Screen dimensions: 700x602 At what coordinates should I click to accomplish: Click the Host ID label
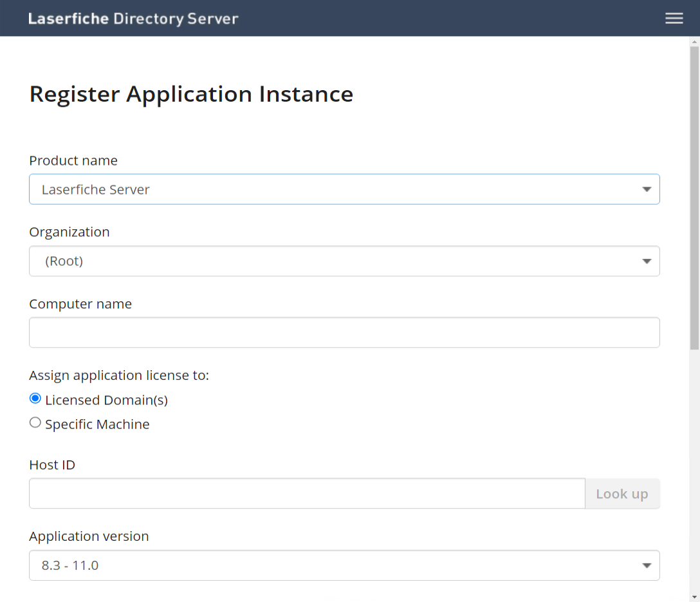(52, 465)
